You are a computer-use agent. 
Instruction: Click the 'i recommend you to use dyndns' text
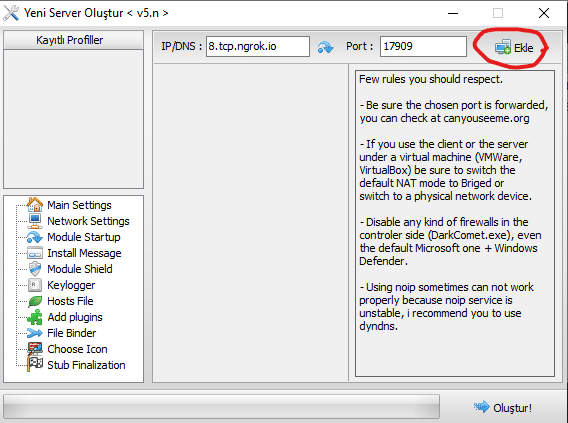coord(440,319)
